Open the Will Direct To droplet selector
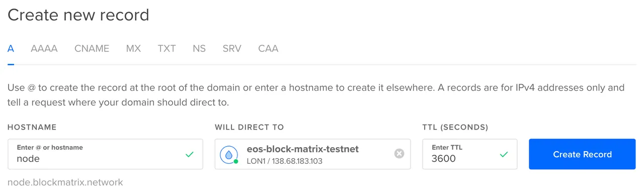Viewport: 644px width, 195px height. (x=312, y=154)
